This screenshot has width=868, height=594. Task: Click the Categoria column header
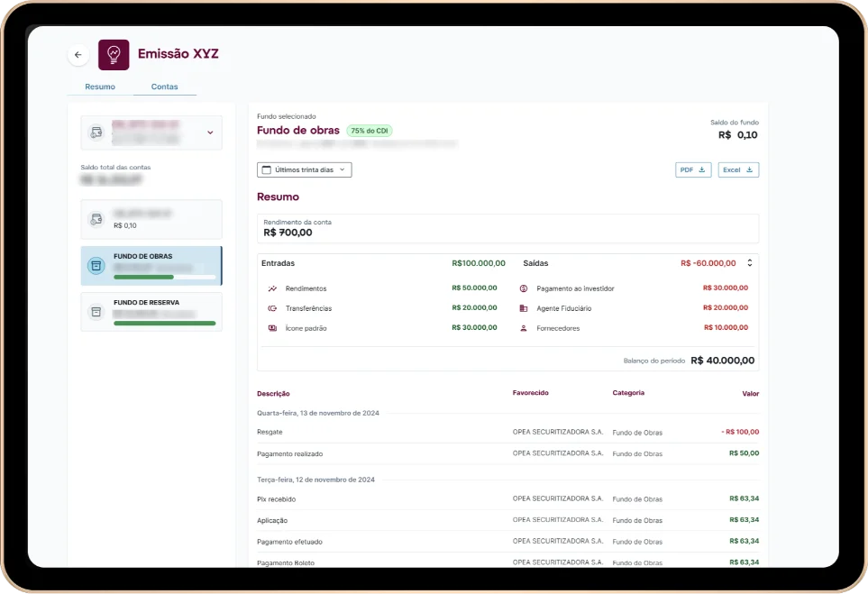coord(628,393)
